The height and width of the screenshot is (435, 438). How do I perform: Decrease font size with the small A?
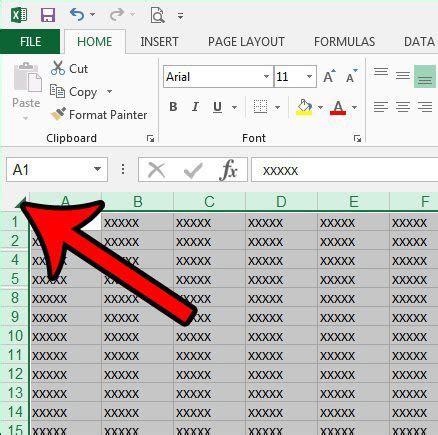click(x=351, y=76)
